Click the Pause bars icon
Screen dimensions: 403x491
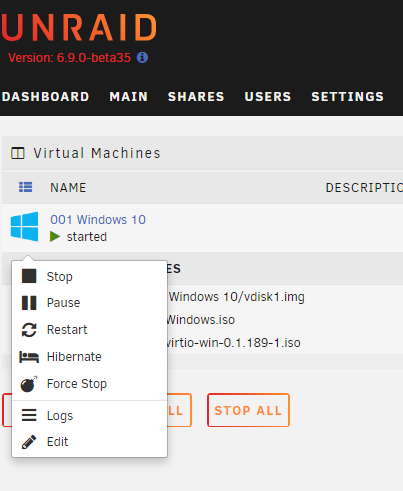pyautogui.click(x=29, y=303)
